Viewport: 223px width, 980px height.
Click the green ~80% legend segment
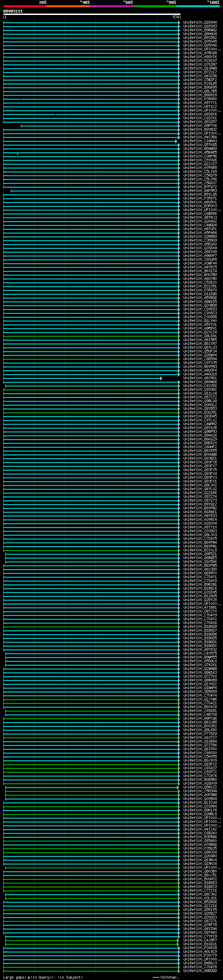(154, 6)
